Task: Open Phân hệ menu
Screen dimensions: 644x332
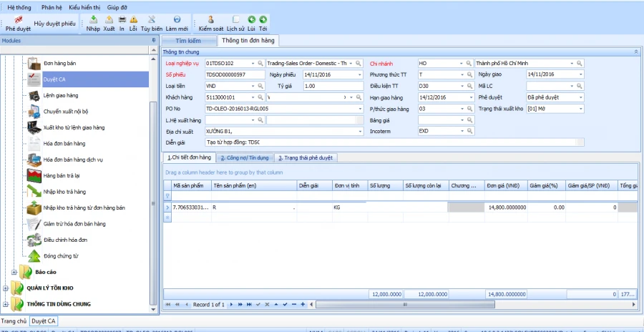Action: coord(52,7)
